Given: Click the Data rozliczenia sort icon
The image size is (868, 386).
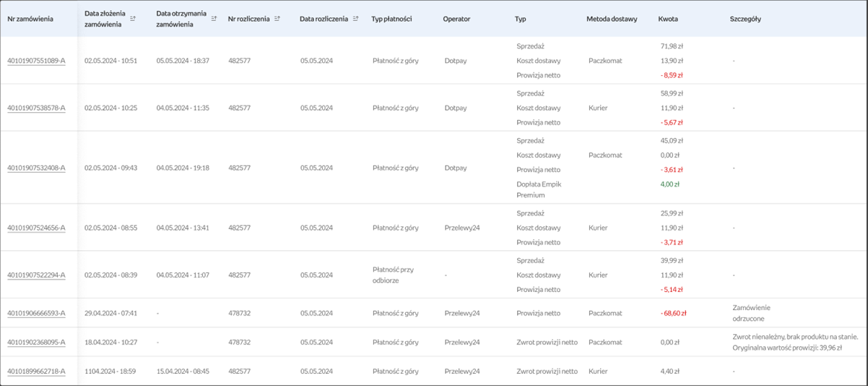Looking at the screenshot, I should (x=356, y=19).
